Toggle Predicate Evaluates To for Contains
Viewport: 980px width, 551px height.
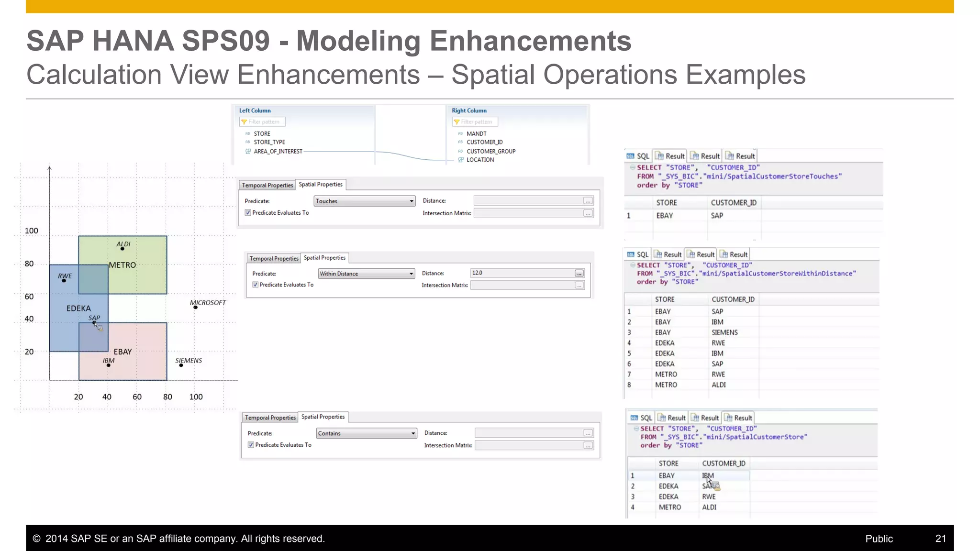pos(251,445)
